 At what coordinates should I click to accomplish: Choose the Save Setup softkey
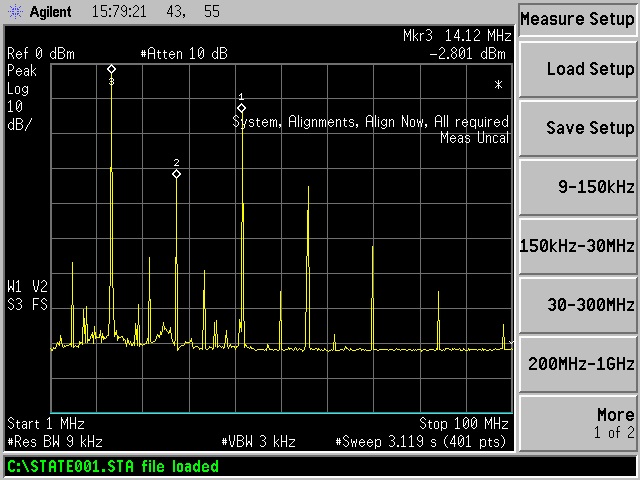578,128
